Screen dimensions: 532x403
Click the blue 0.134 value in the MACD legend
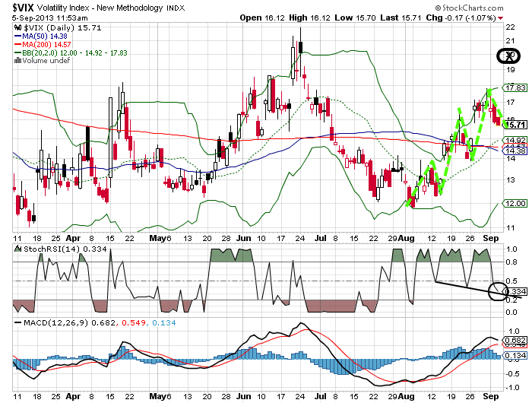[x=164, y=322]
